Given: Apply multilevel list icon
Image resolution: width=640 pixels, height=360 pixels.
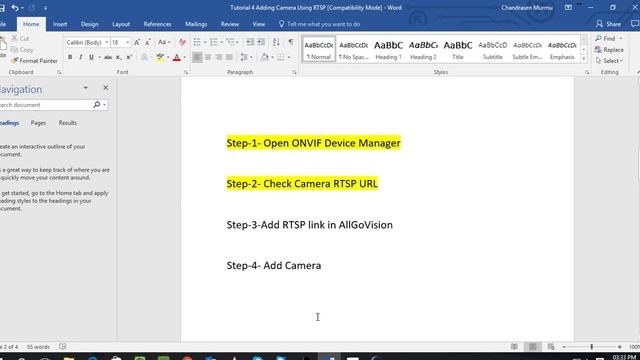Looking at the screenshot, I should click(x=230, y=42).
